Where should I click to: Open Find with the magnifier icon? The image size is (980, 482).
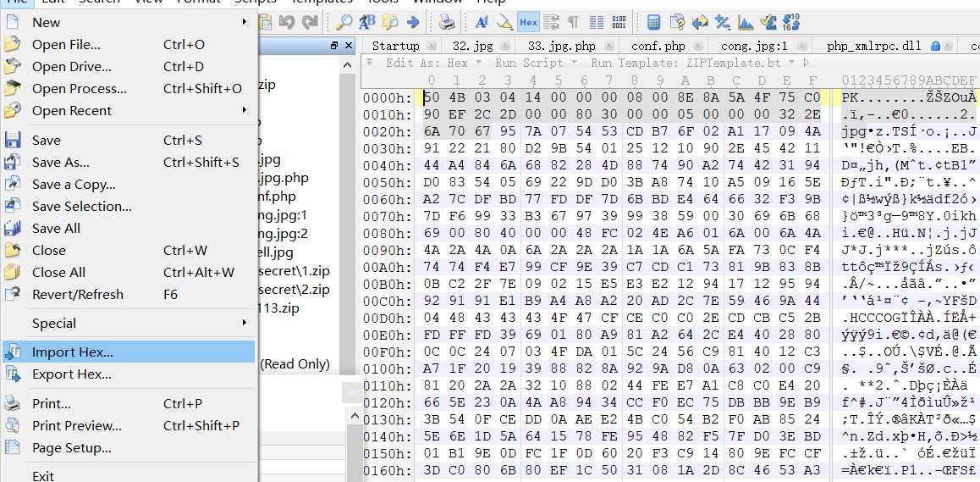tap(344, 23)
